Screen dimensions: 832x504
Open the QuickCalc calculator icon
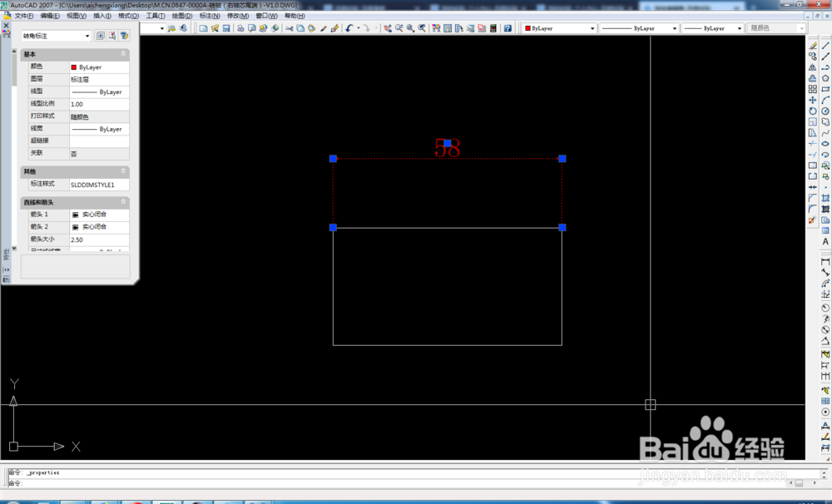click(493, 28)
